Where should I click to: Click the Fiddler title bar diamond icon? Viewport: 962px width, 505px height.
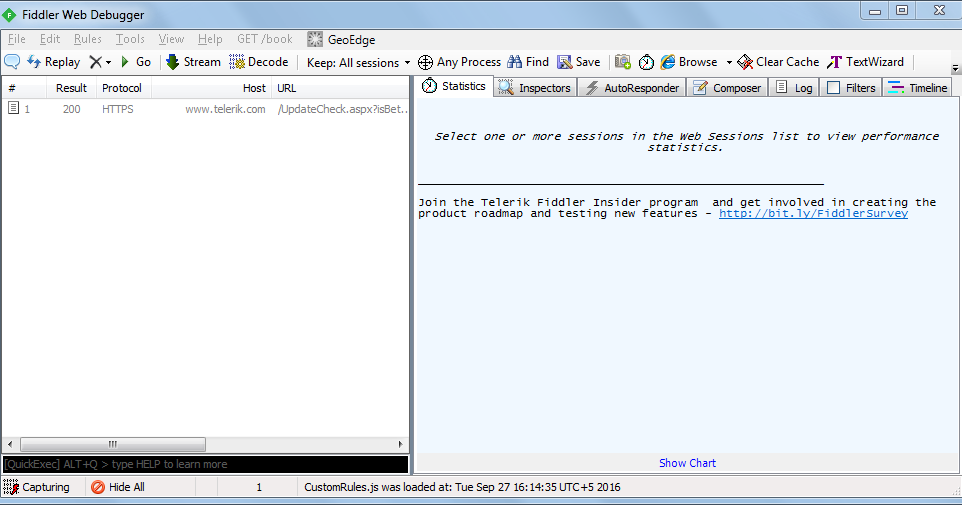coord(10,15)
